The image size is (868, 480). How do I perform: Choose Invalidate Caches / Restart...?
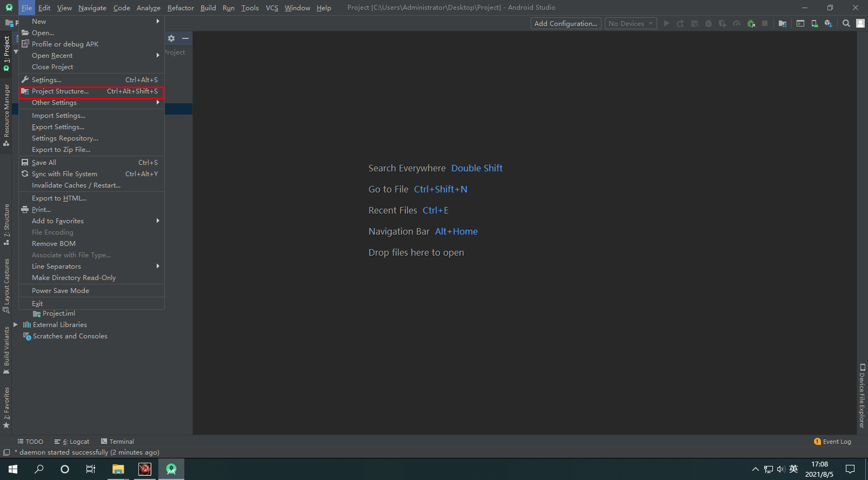click(91, 185)
